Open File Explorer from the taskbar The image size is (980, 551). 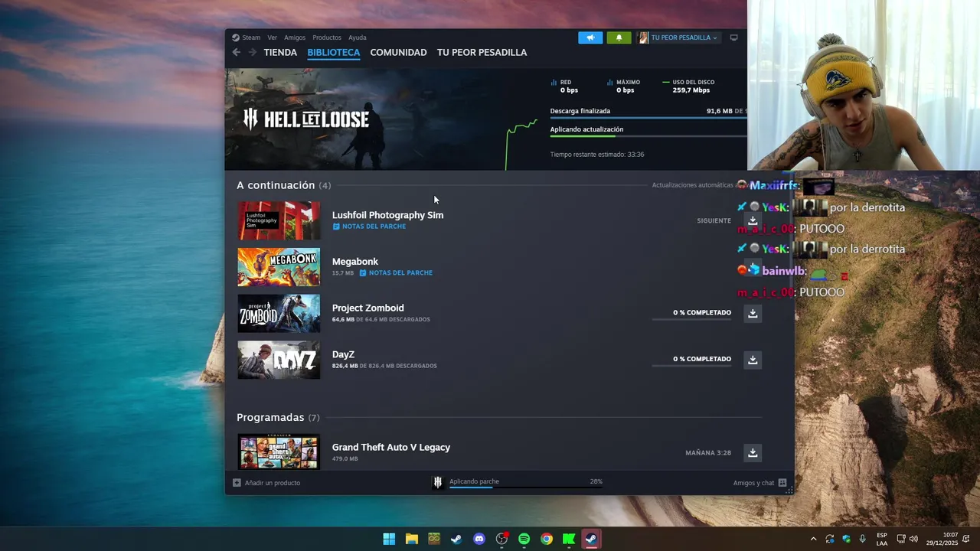click(412, 539)
